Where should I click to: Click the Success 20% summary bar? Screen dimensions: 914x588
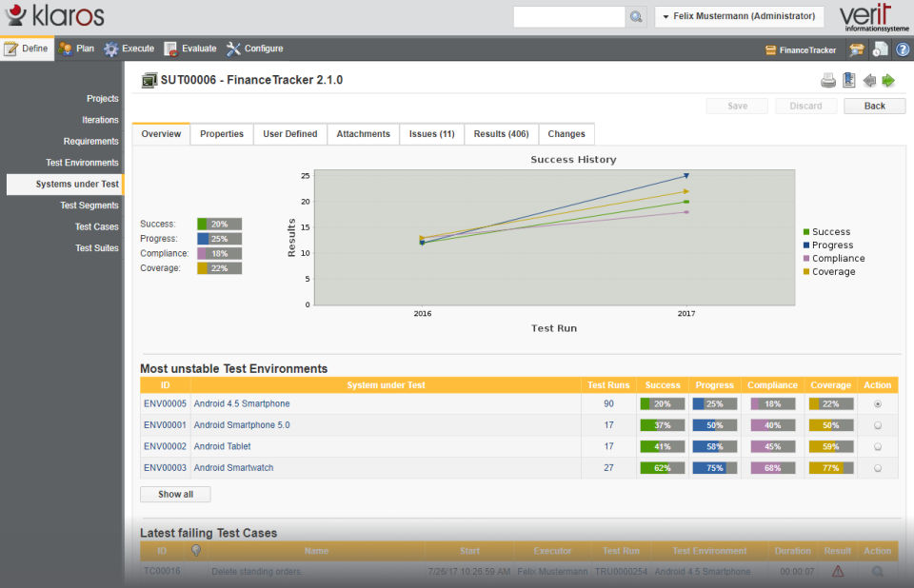pos(219,224)
